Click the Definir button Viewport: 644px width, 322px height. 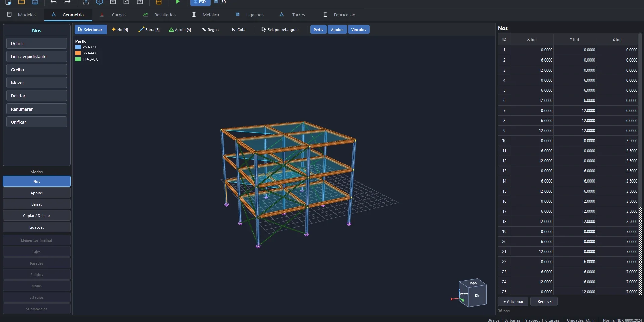click(37, 43)
